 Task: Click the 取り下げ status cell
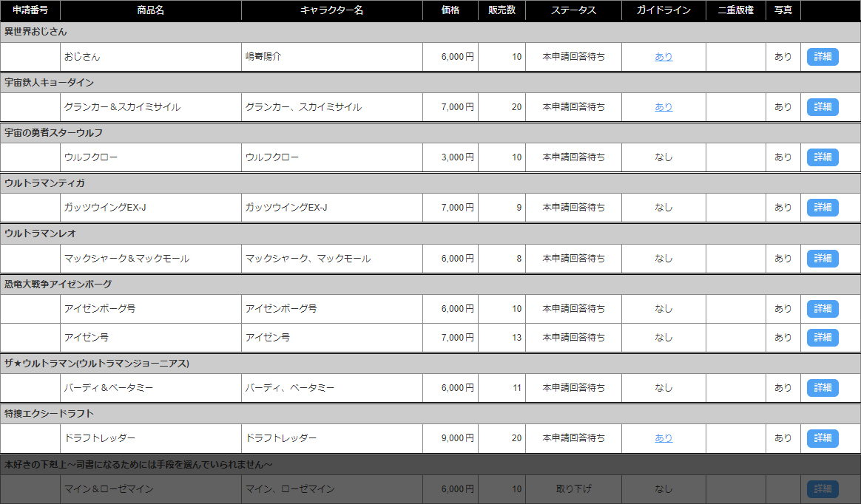(x=573, y=488)
